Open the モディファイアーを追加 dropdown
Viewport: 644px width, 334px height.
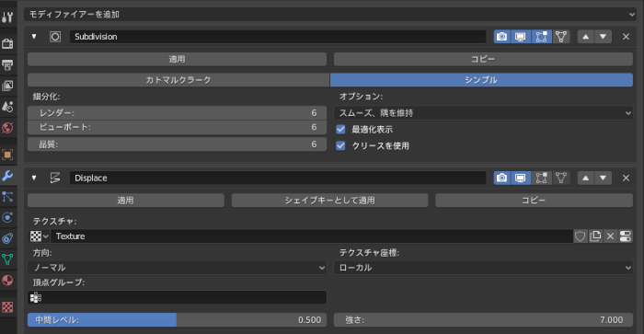click(x=330, y=15)
